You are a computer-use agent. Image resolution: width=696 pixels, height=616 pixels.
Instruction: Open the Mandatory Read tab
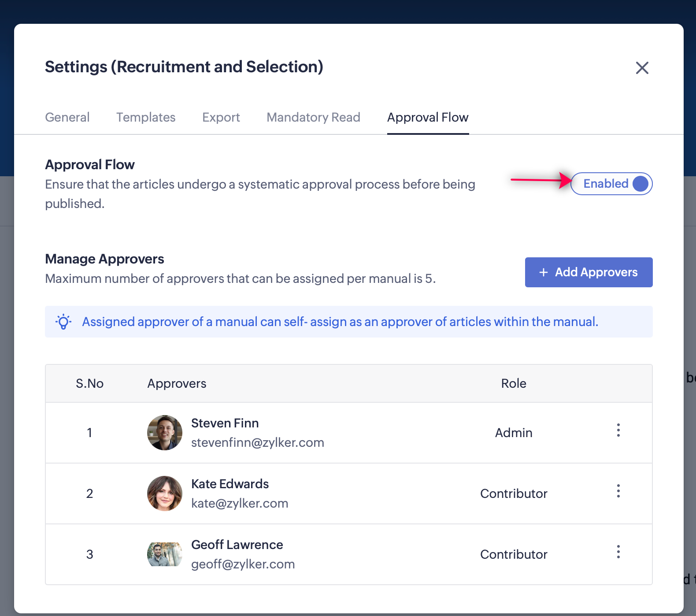pyautogui.click(x=313, y=117)
